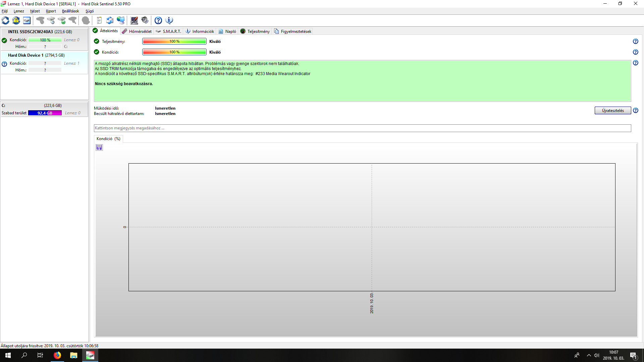Click the Újratesztelés button
Viewport: 644px width, 362px height.
pos(613,111)
